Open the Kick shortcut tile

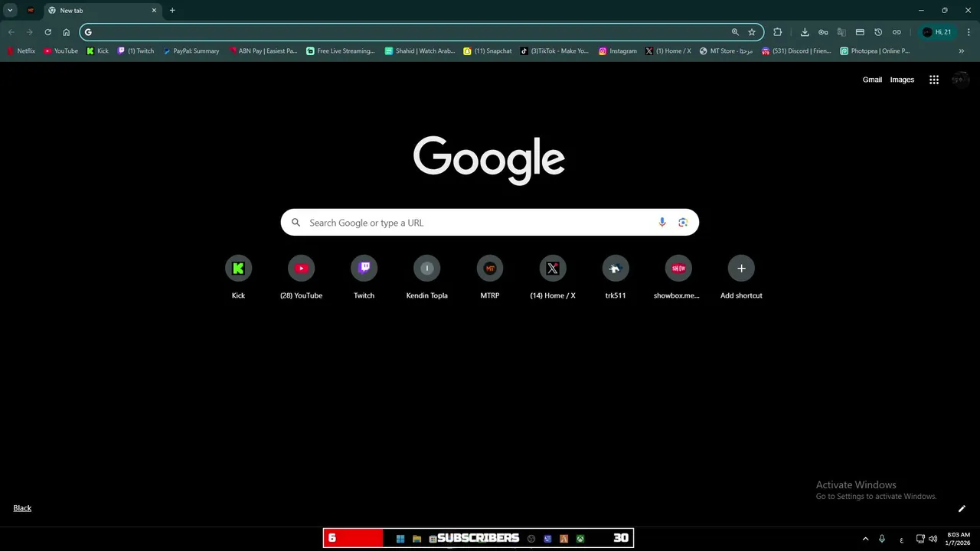pyautogui.click(x=238, y=278)
